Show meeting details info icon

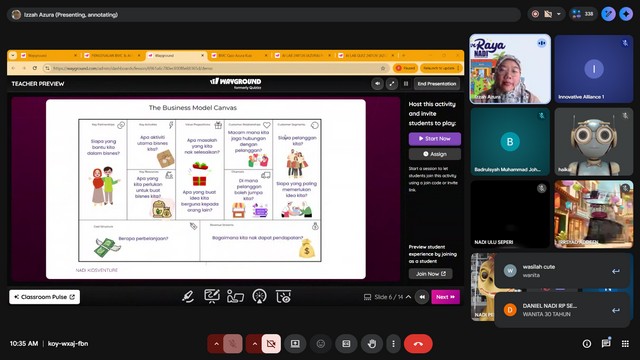tap(587, 344)
